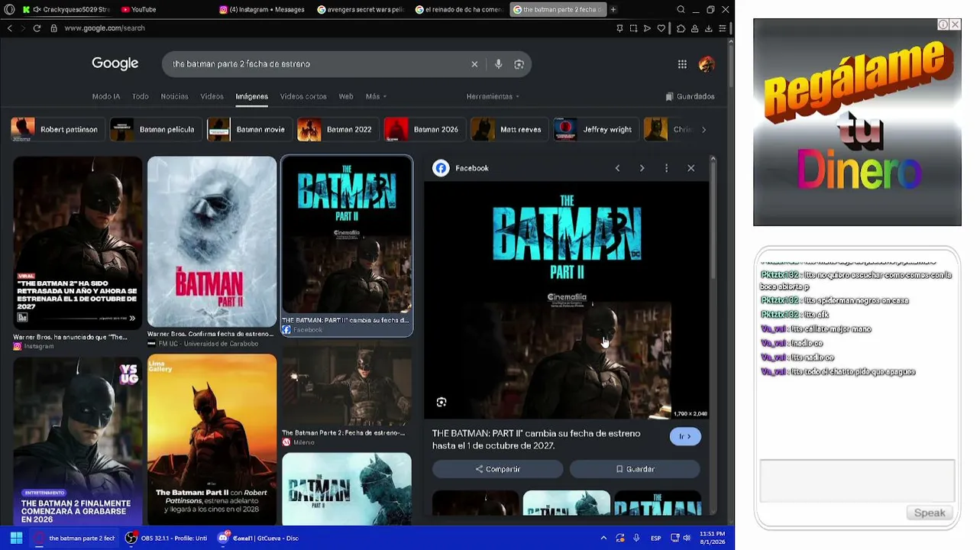This screenshot has width=980, height=550.
Task: Open the Google apps grid
Action: [x=682, y=64]
